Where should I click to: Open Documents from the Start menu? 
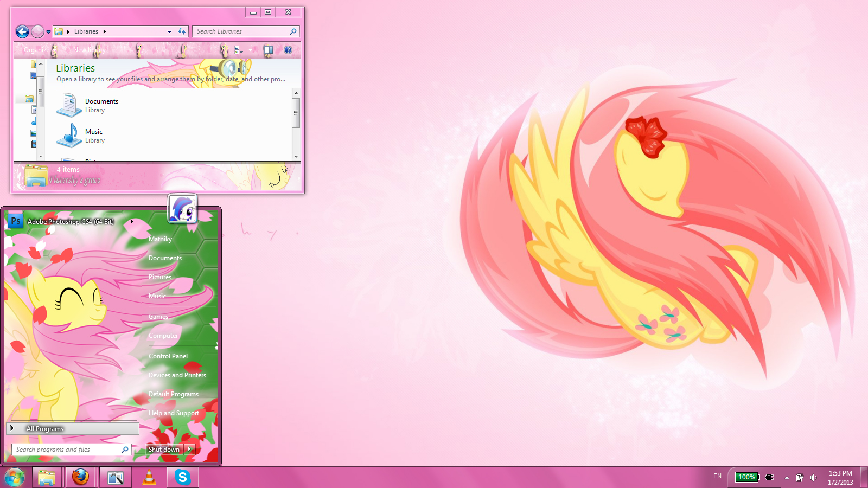click(165, 258)
